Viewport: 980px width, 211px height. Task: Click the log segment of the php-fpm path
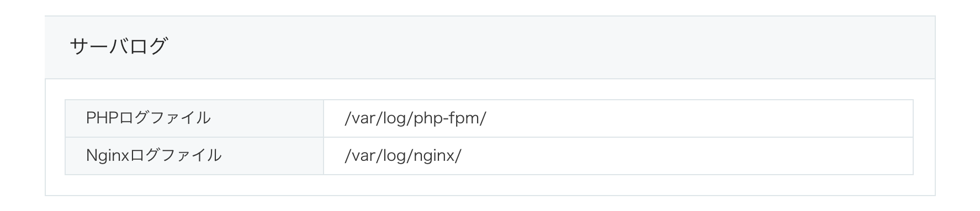click(394, 119)
